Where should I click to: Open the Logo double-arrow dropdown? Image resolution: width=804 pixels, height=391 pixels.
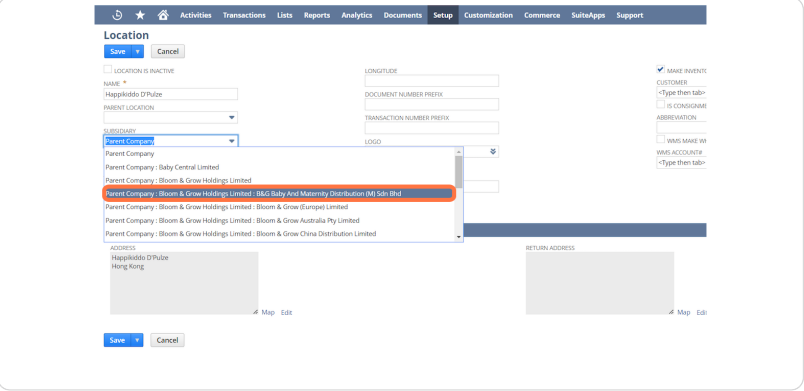coord(493,151)
